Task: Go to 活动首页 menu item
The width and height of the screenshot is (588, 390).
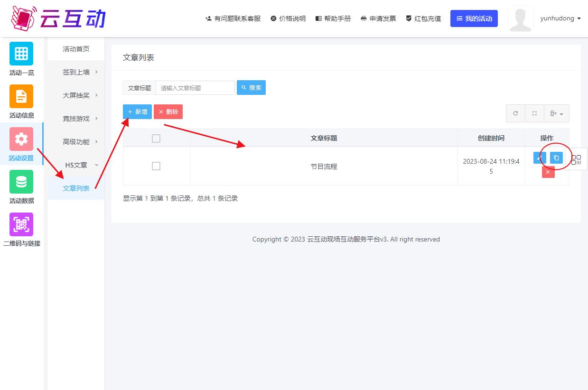Action: 76,49
